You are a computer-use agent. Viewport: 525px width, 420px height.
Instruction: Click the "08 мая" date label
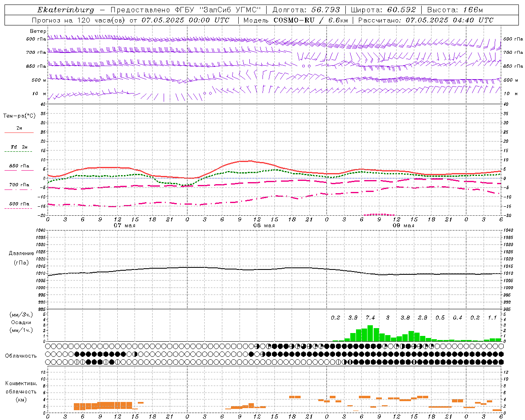coord(264,226)
